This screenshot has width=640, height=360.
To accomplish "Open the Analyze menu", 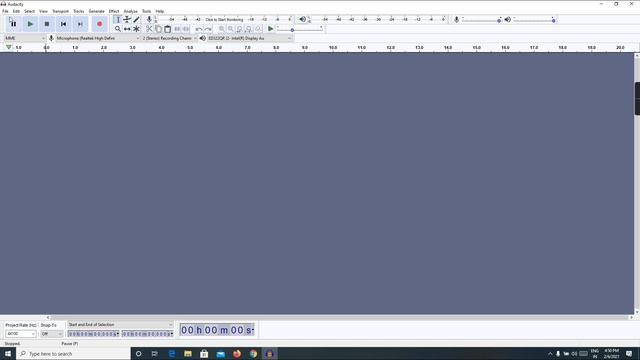I will coord(131,11).
